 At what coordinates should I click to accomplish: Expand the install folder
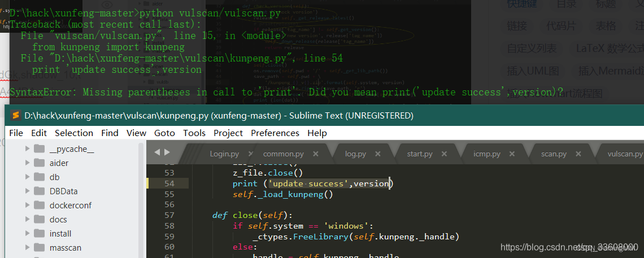[x=28, y=233]
